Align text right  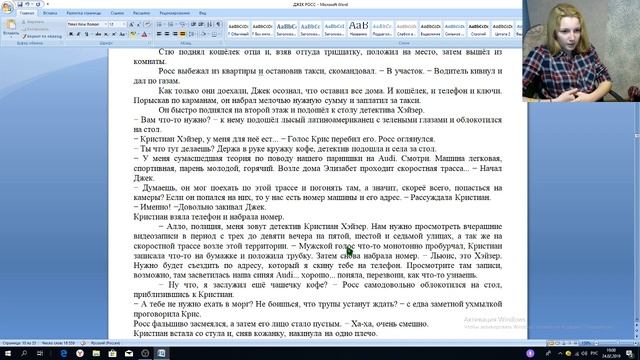175,34
